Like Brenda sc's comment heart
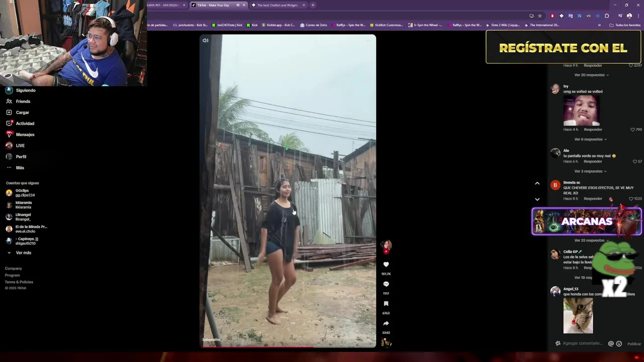The width and height of the screenshot is (644, 362). tap(631, 199)
